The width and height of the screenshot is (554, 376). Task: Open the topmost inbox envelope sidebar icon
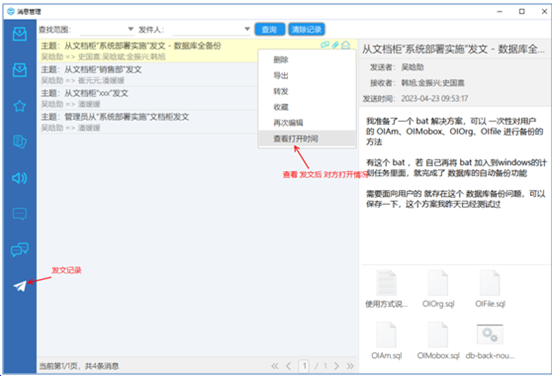coord(20,34)
